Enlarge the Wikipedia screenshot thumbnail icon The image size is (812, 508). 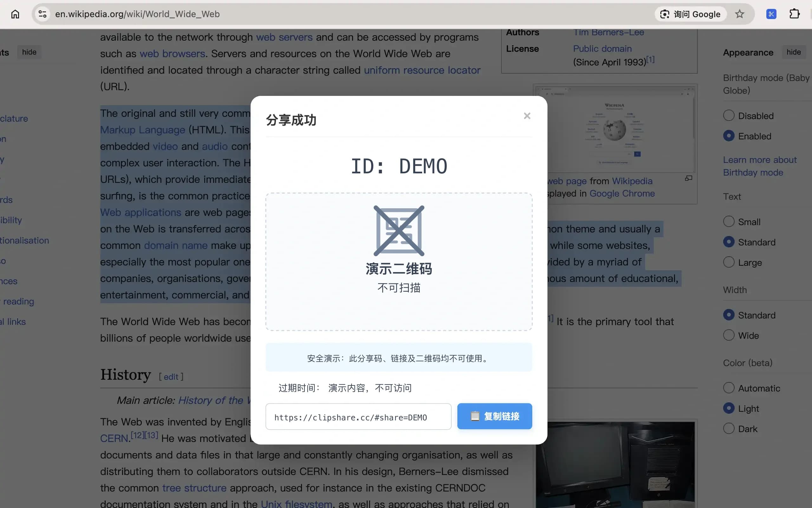[x=689, y=178]
